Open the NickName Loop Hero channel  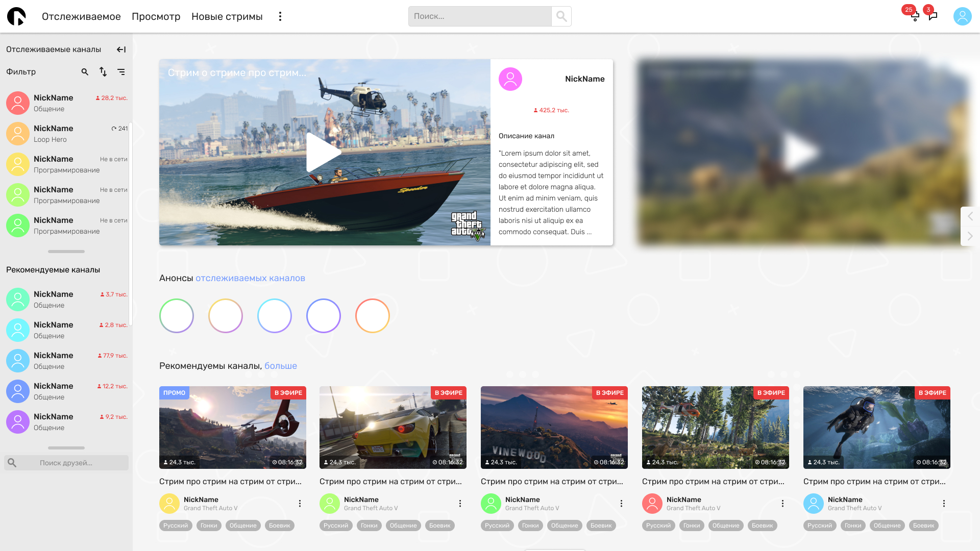[x=66, y=134]
